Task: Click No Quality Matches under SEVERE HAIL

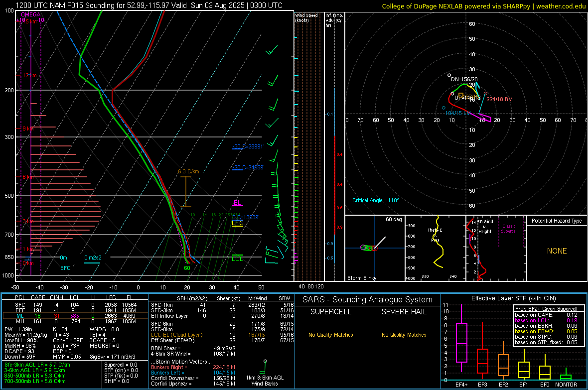Action: (404, 335)
